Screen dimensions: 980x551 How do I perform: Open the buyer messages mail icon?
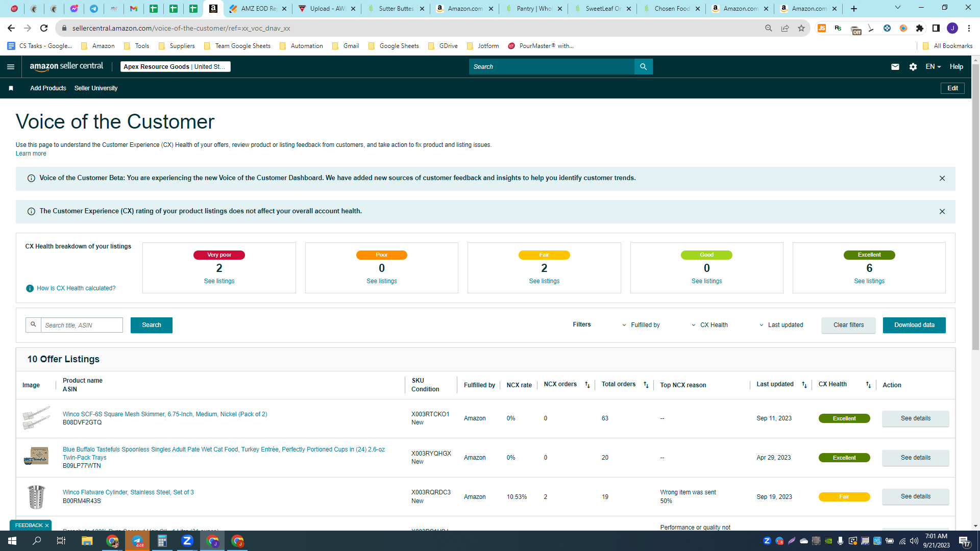tap(895, 67)
